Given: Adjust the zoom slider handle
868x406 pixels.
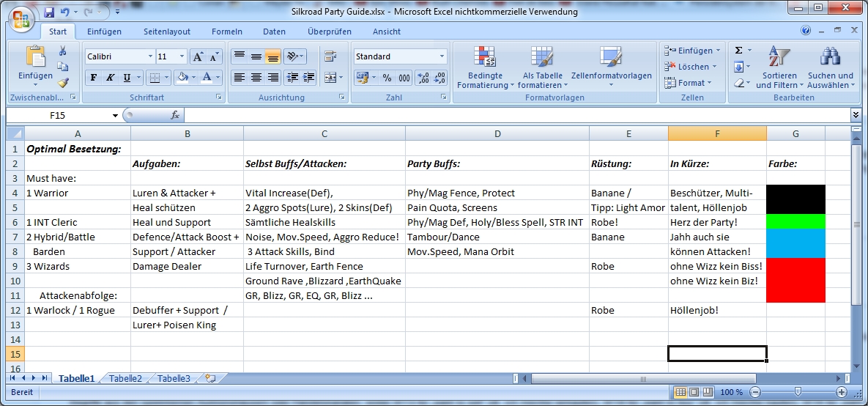Looking at the screenshot, I should (798, 392).
